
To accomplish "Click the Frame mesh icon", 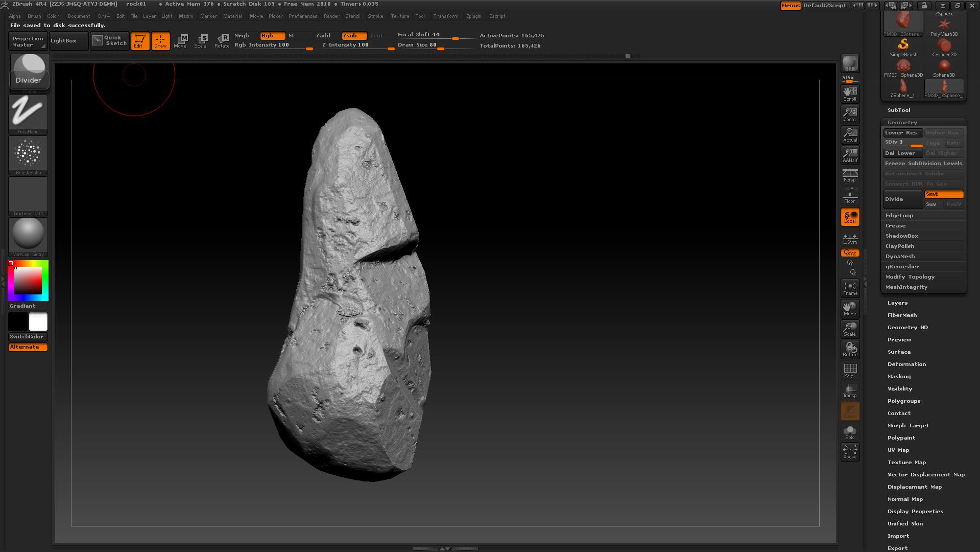I will point(850,288).
